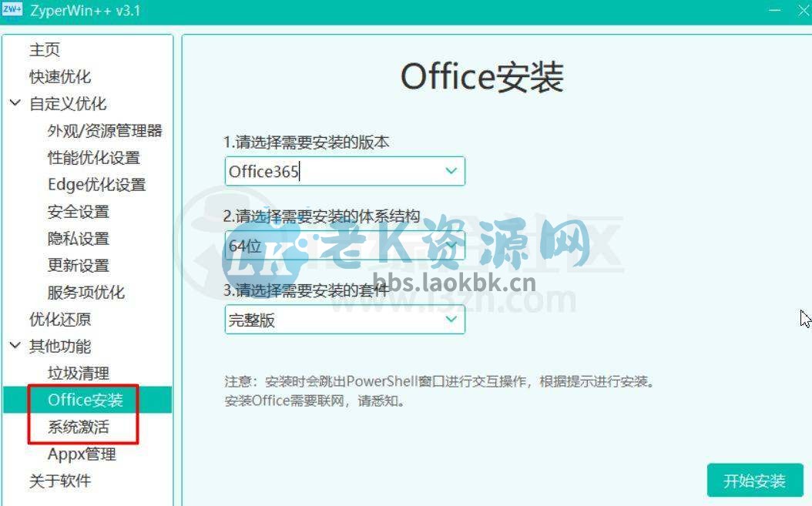Open the 主页 page
812x506 pixels.
tap(45, 50)
